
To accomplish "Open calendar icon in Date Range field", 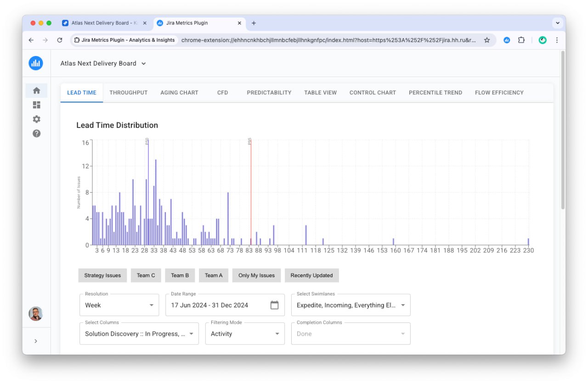I will 274,305.
